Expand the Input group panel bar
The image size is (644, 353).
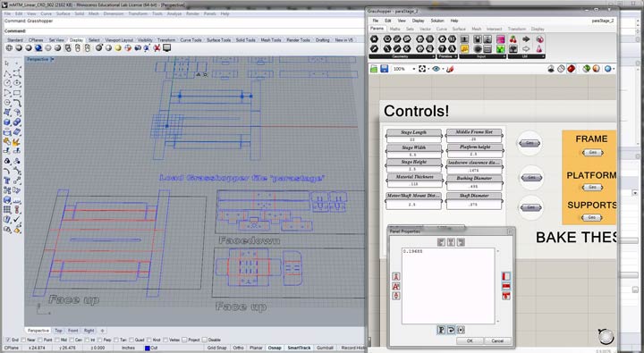pos(483,56)
